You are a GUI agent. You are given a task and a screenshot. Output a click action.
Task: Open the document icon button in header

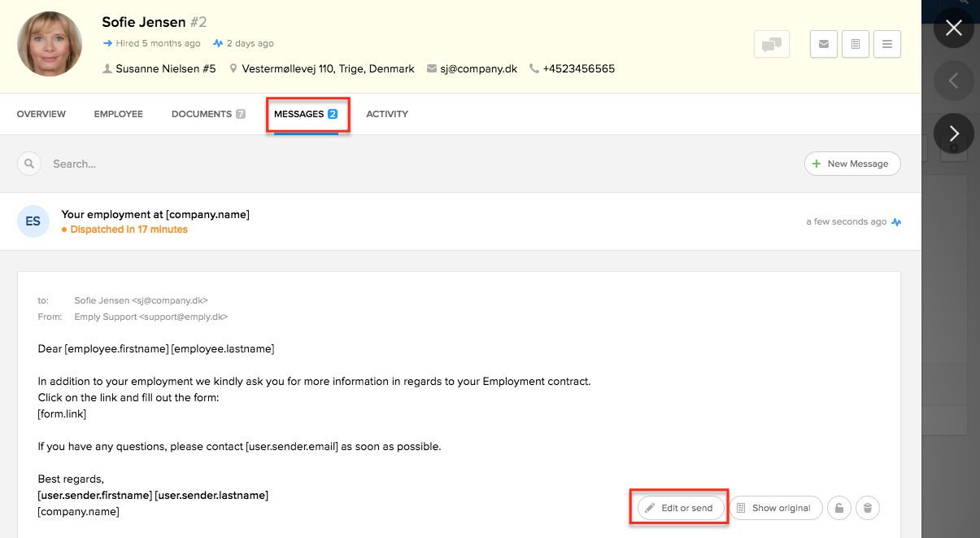point(856,44)
